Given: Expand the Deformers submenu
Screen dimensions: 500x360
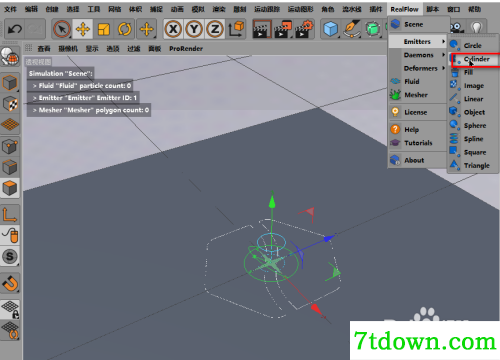Looking at the screenshot, I should pos(418,68).
